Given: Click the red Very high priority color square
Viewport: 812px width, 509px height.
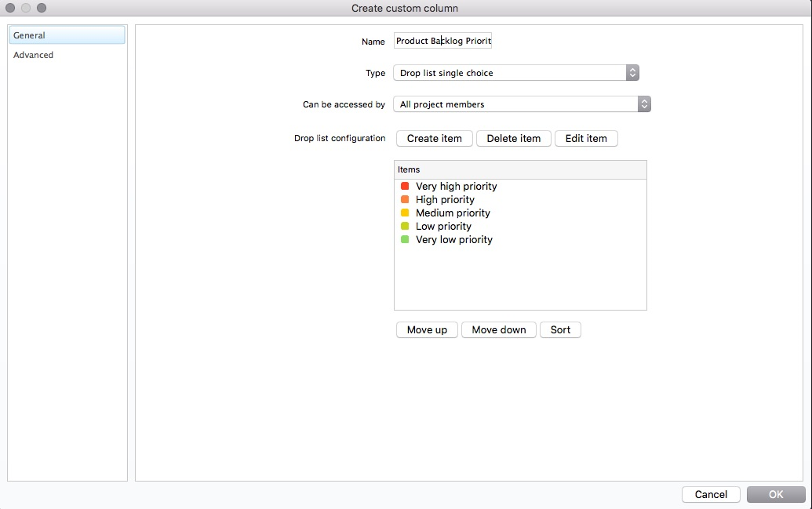Looking at the screenshot, I should pos(405,186).
